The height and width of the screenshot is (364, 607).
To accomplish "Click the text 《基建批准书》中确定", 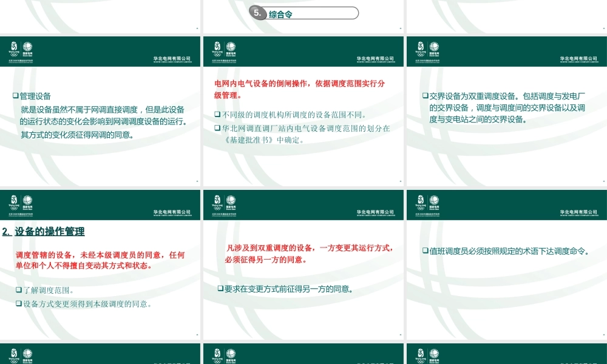I will pos(263,140).
